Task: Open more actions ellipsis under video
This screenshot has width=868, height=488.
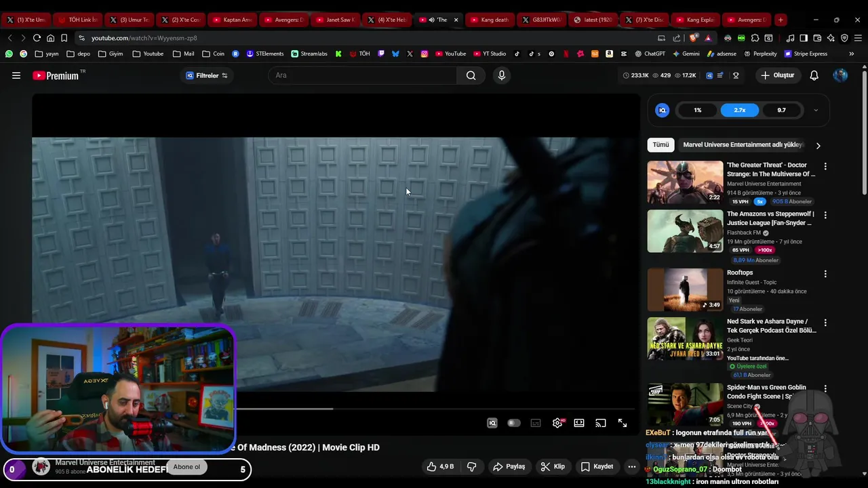Action: 632,466
